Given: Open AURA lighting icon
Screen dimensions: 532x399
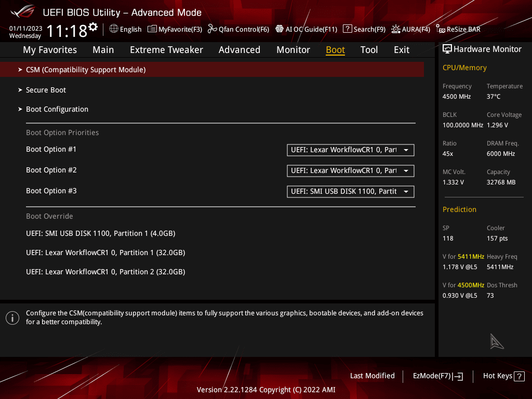Looking at the screenshot, I should (395, 29).
